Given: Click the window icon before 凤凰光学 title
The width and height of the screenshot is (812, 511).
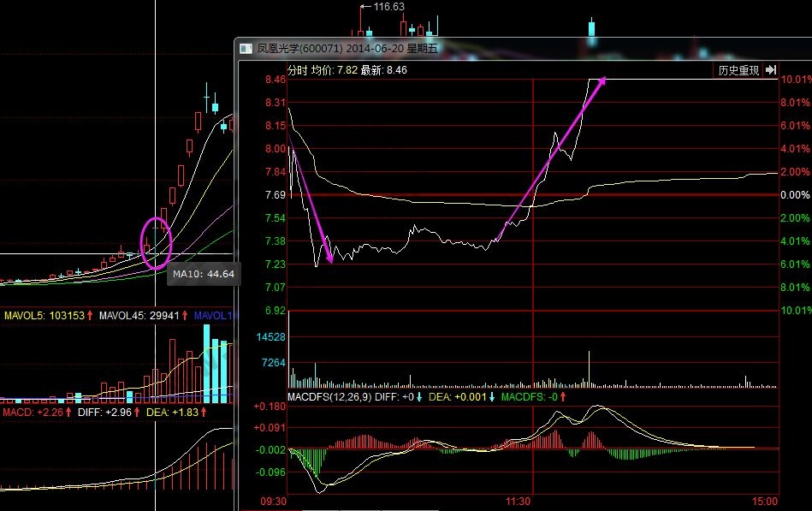Looking at the screenshot, I should coord(246,49).
